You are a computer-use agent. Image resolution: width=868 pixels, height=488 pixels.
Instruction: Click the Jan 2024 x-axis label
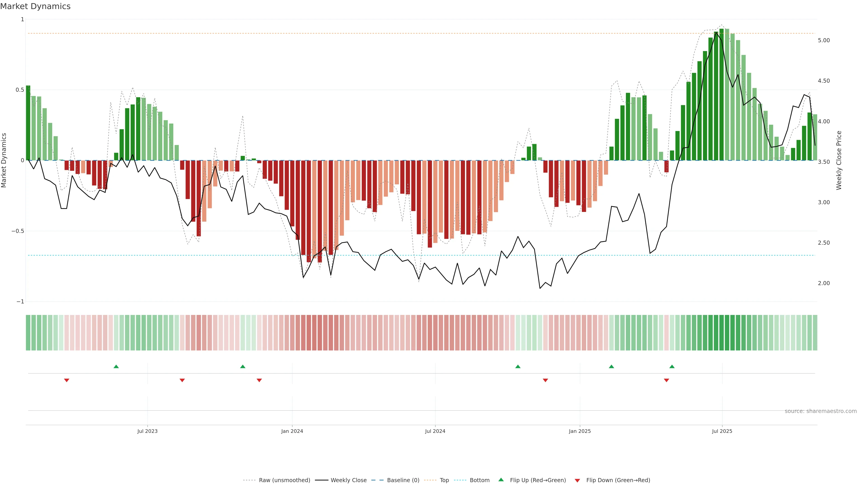[292, 431]
